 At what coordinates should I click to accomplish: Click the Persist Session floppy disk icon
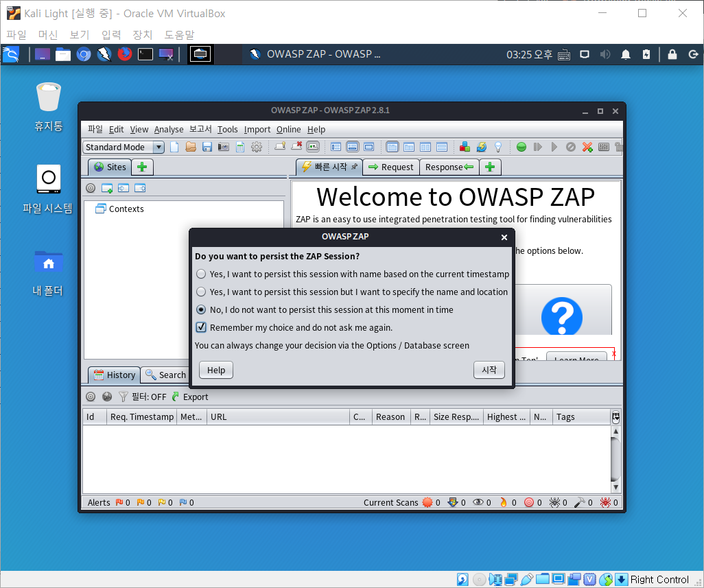[x=207, y=148]
